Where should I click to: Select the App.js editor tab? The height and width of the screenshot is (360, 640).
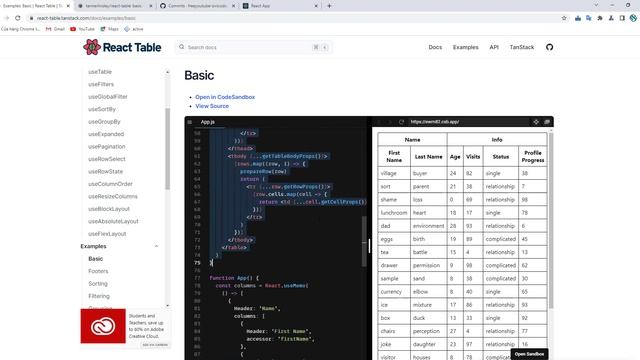pos(208,122)
